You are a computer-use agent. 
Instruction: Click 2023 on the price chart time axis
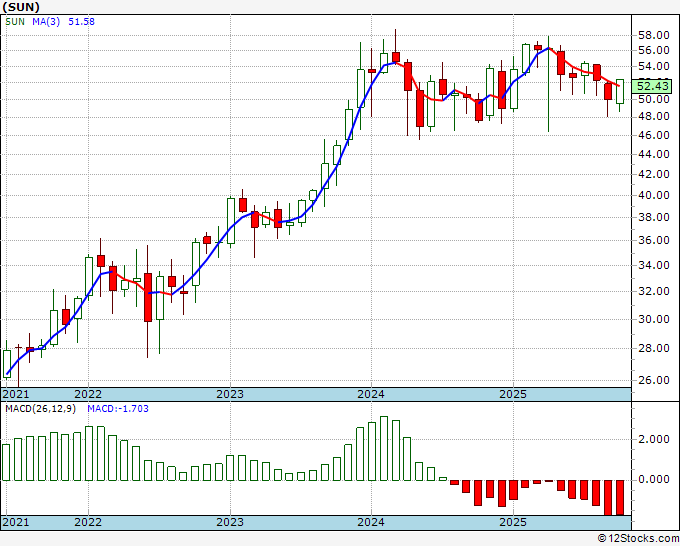tap(230, 394)
